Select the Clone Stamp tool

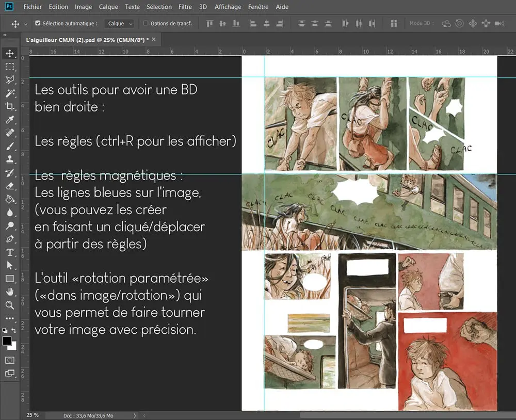(9, 159)
